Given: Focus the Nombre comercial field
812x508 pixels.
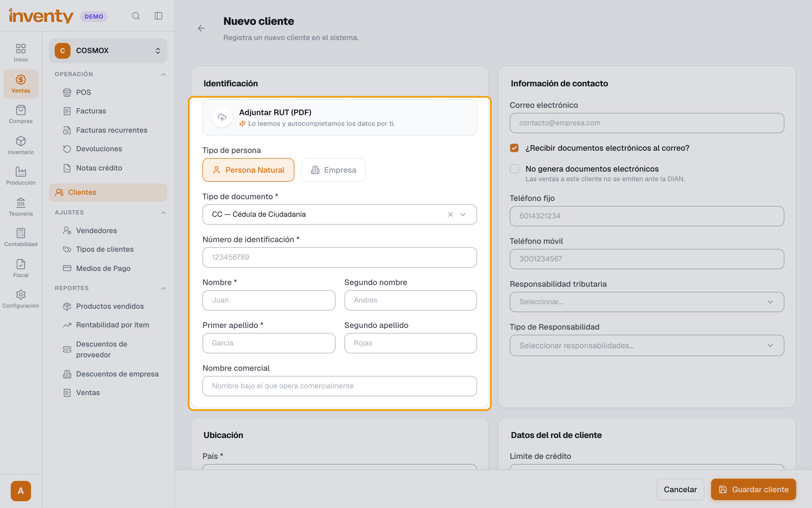Looking at the screenshot, I should point(339,386).
